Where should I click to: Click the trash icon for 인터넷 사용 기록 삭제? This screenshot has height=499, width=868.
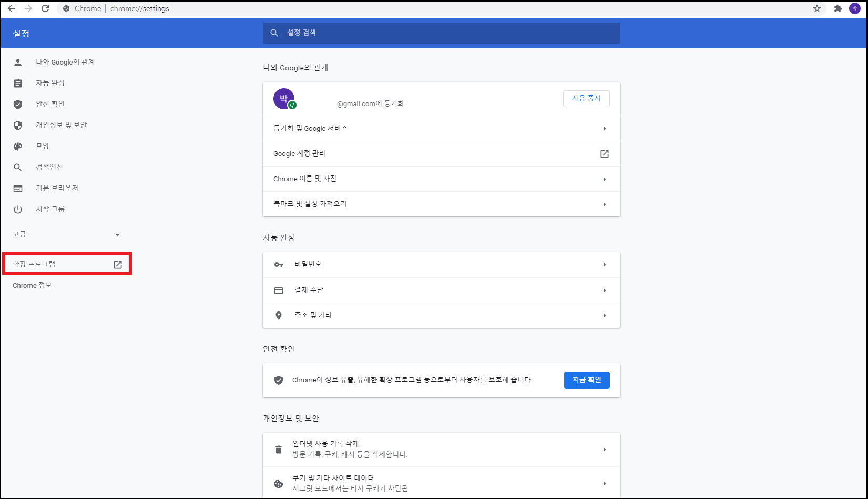(279, 450)
